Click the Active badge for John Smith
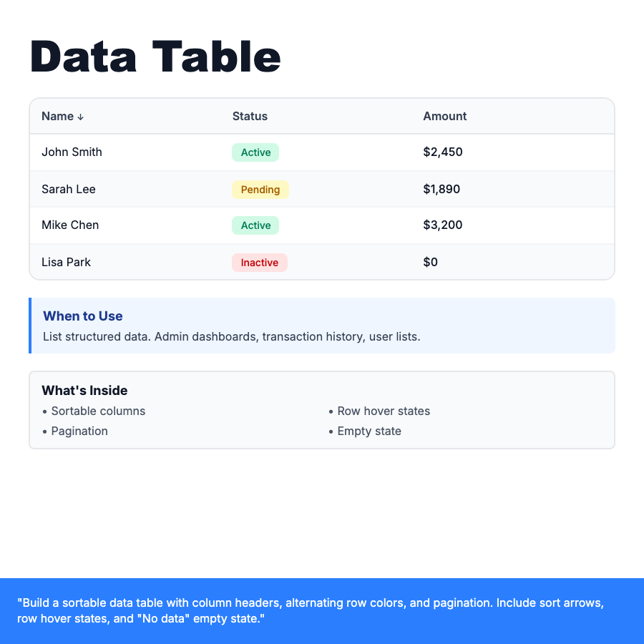Screen dimensions: 644x644 point(255,152)
